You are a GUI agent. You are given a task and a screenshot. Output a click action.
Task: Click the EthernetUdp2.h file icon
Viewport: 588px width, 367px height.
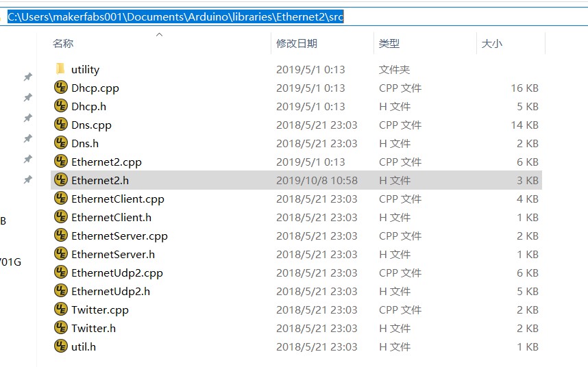pyautogui.click(x=61, y=291)
